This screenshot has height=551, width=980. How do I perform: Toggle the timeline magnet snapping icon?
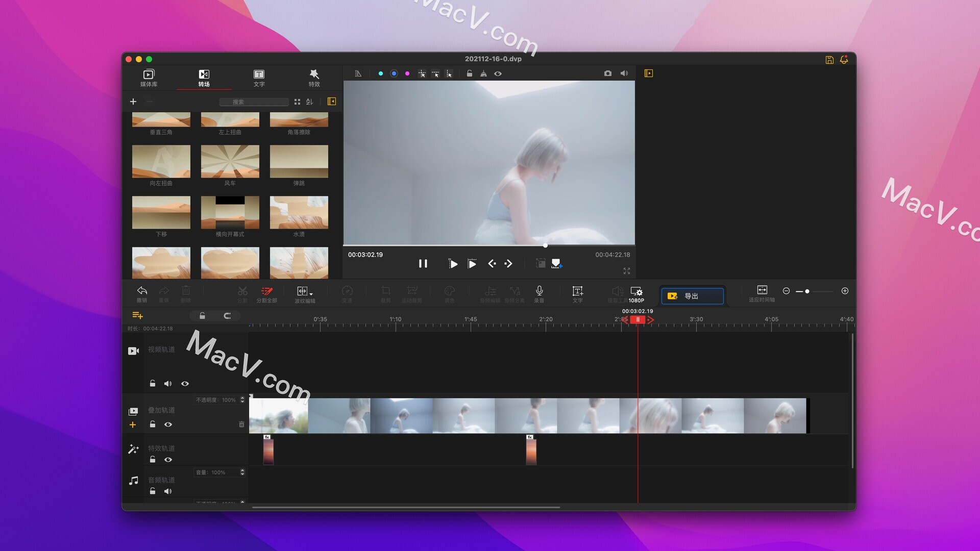(x=228, y=316)
